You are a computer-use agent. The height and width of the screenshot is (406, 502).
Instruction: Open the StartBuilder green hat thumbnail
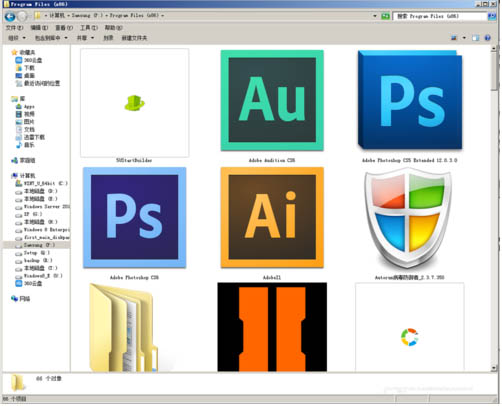coord(134,103)
